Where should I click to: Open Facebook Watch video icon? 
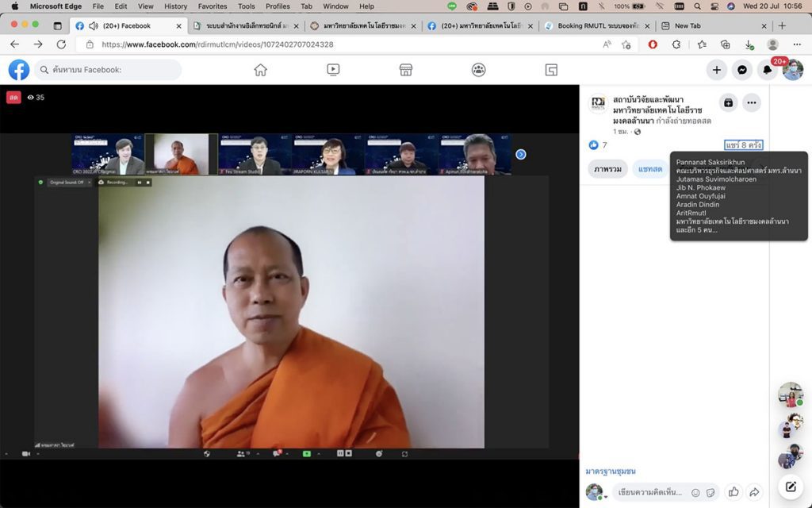pos(333,70)
